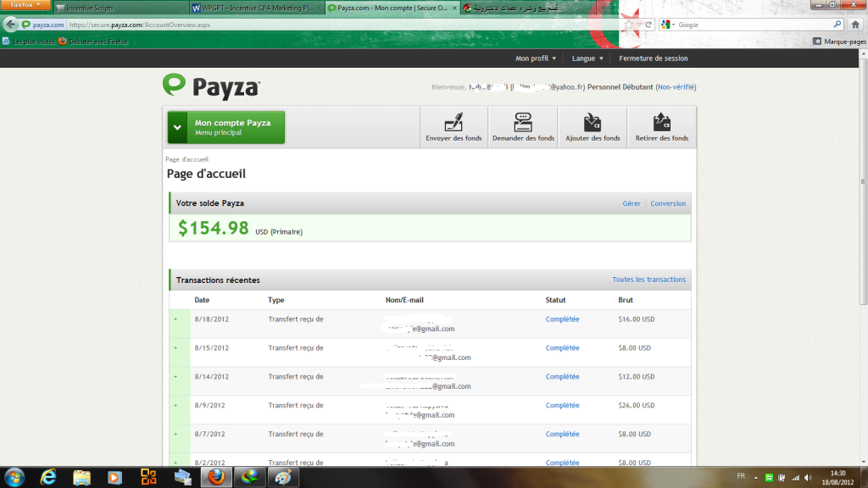The width and height of the screenshot is (868, 488).
Task: Click the FR language indicator in tray
Action: click(x=741, y=476)
